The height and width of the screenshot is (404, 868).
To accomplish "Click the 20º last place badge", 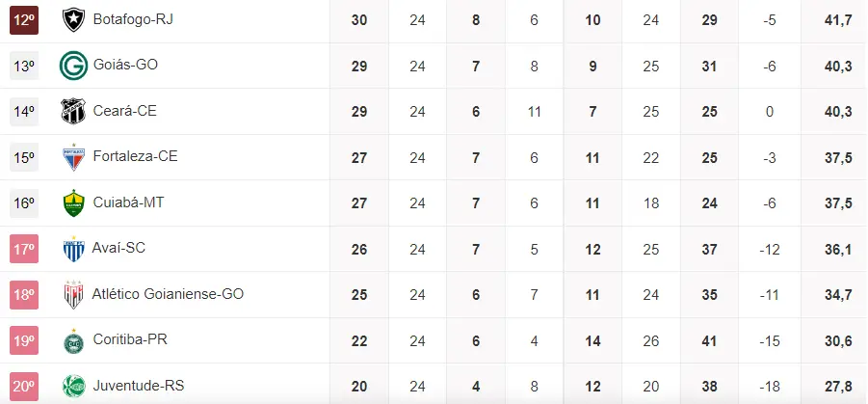I will (x=24, y=386).
